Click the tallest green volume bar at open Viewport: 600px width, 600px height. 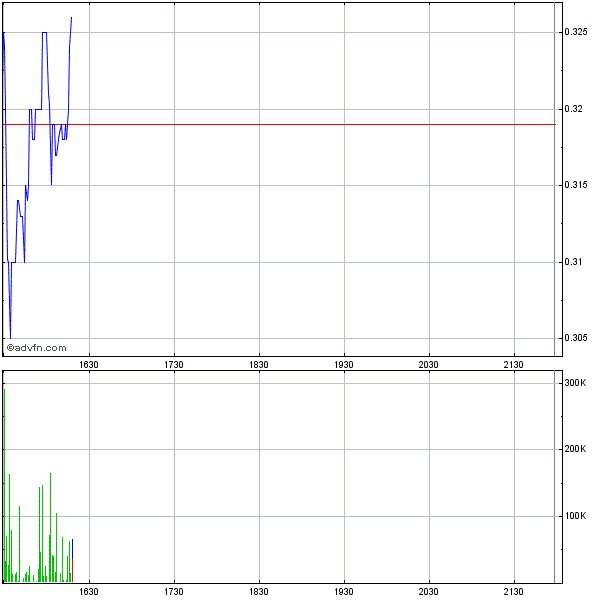[4, 486]
